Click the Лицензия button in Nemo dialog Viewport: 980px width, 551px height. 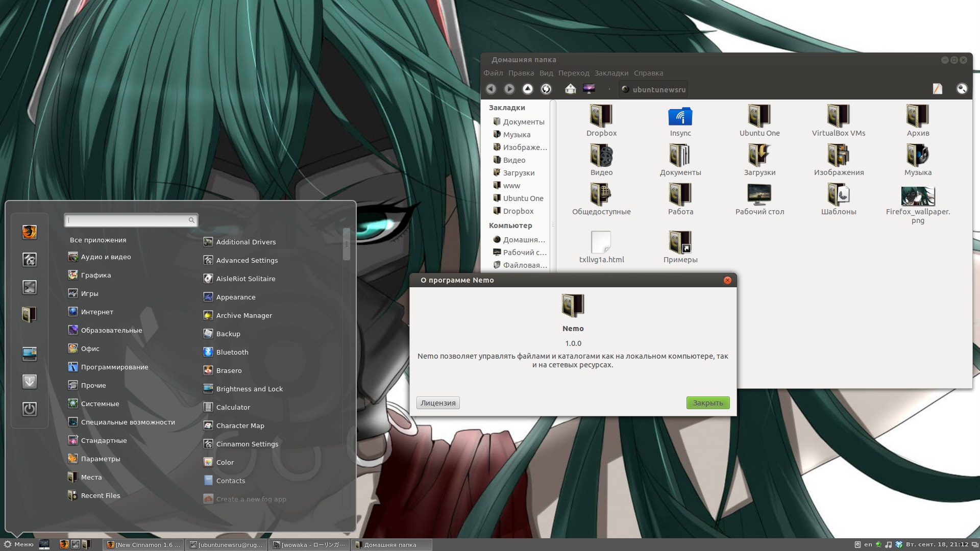[437, 403]
